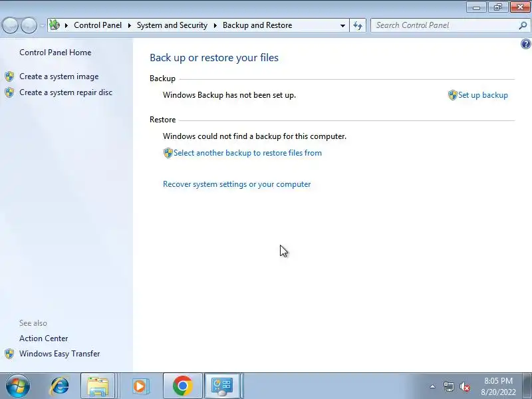Open Windows Media Player from taskbar
The width and height of the screenshot is (532, 399).
(x=140, y=386)
